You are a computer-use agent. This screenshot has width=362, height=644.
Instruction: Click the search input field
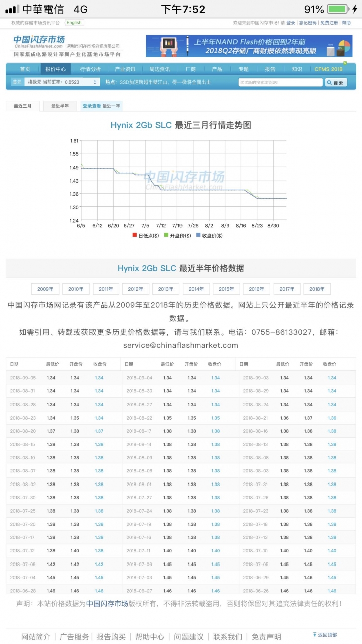[281, 82]
